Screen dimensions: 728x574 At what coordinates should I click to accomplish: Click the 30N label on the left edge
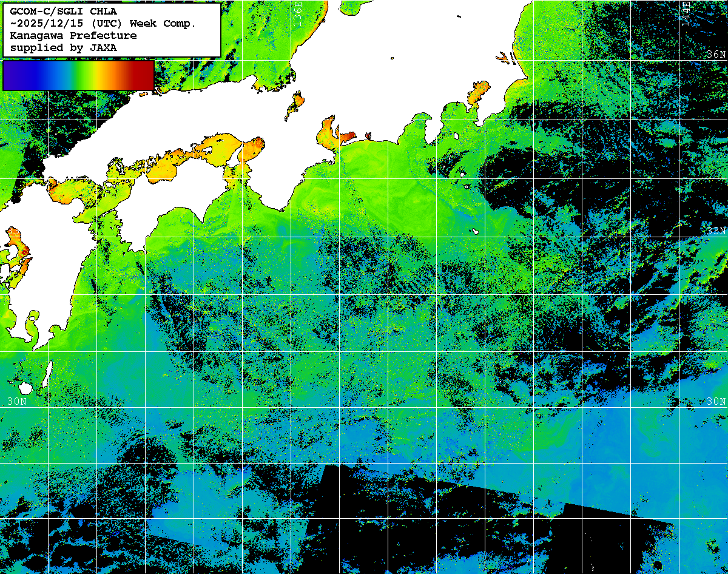[x=17, y=401]
